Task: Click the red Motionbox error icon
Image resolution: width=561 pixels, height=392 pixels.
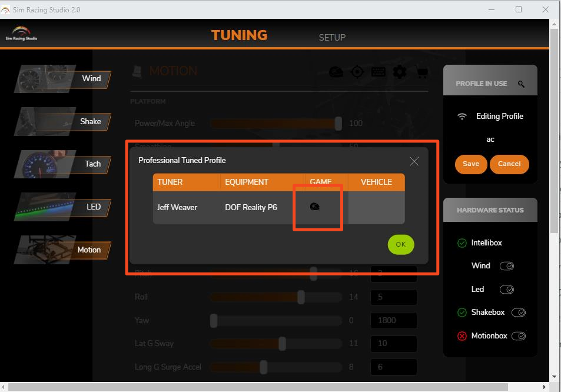Action: coord(462,336)
